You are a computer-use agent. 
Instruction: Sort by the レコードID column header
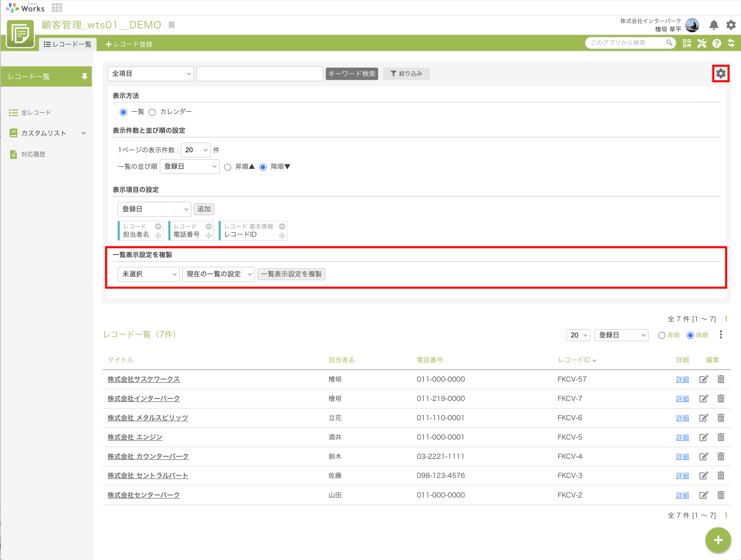[577, 360]
